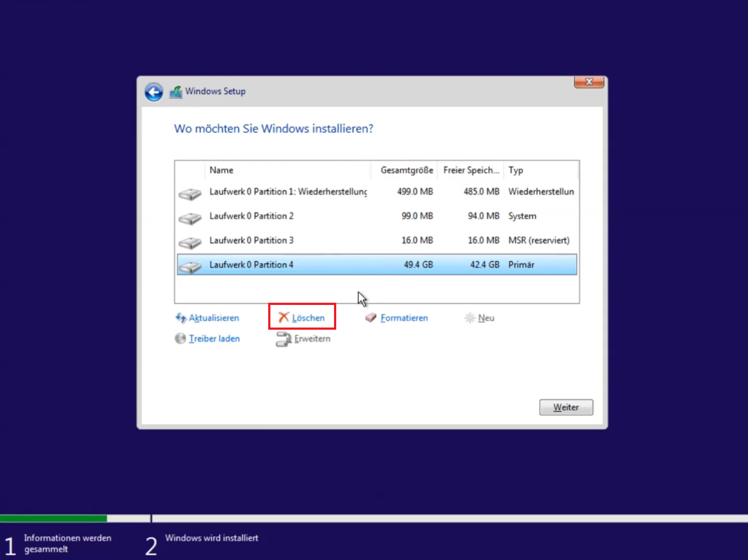
Task: Select the Laufwerk 0 Partition 2 row
Action: click(x=377, y=216)
